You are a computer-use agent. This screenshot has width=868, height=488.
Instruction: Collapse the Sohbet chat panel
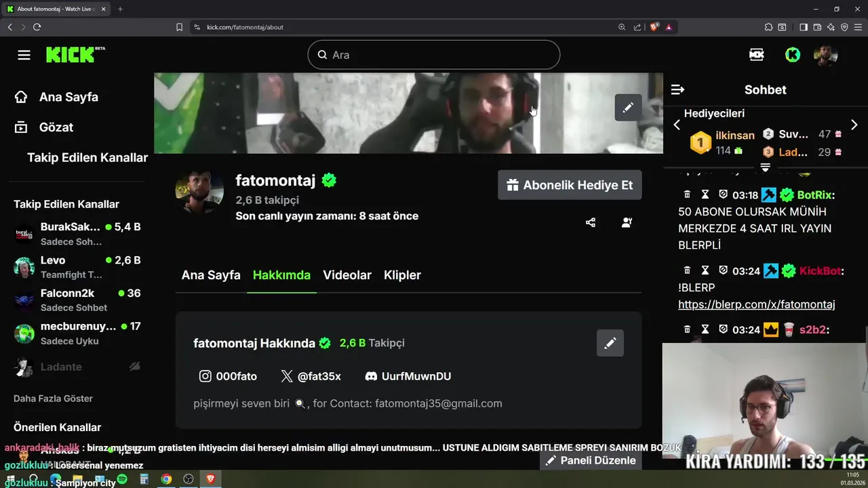click(x=677, y=89)
